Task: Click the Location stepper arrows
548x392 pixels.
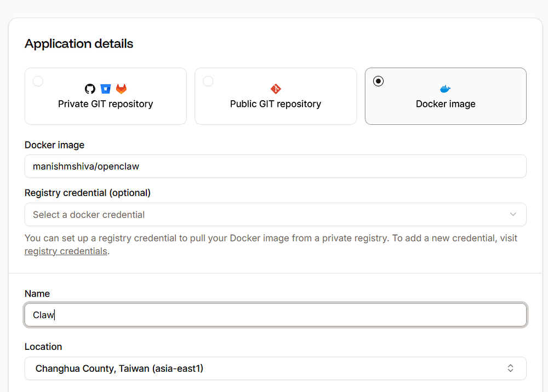Action: pyautogui.click(x=510, y=368)
